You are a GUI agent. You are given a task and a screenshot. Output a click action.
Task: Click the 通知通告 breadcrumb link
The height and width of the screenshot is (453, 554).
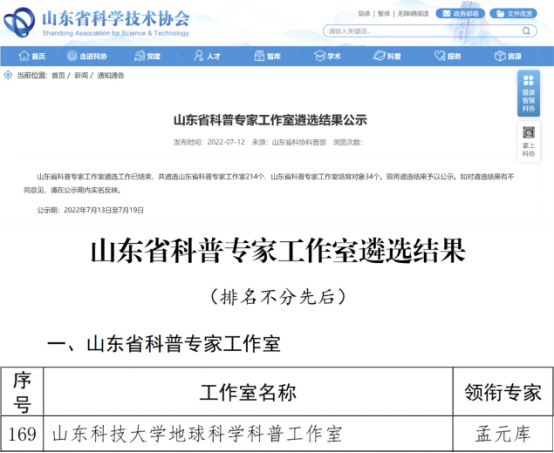click(x=111, y=75)
